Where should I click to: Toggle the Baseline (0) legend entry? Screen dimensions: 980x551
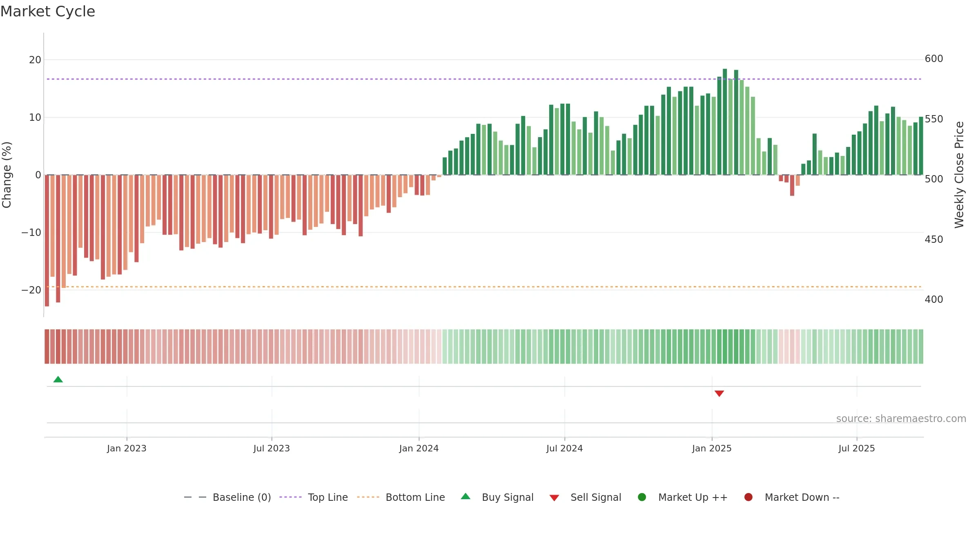[227, 497]
